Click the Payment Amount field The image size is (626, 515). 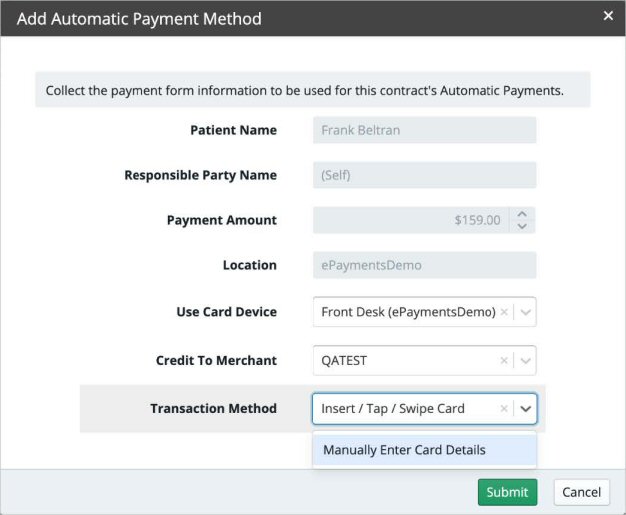(x=410, y=220)
